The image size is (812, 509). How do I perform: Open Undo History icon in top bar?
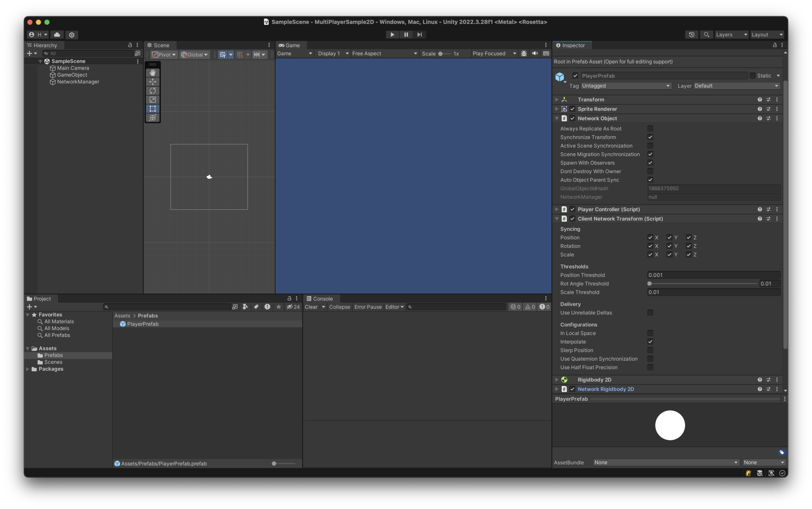(691, 35)
